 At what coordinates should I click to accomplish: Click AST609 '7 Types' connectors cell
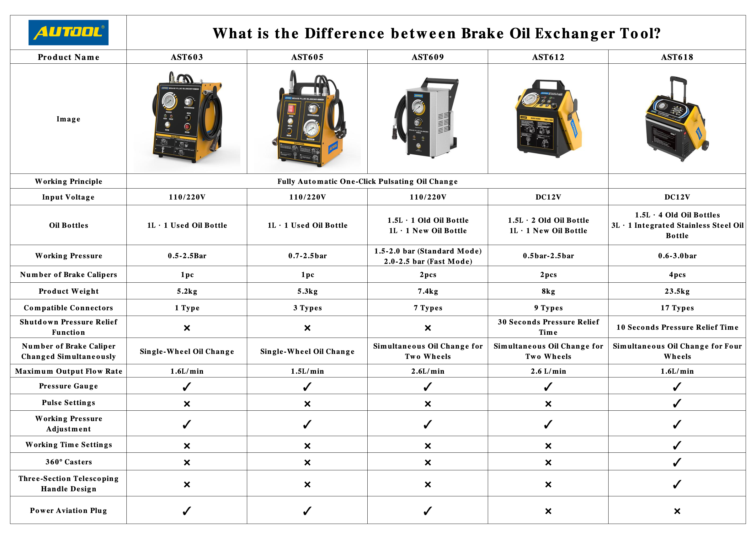tap(428, 308)
